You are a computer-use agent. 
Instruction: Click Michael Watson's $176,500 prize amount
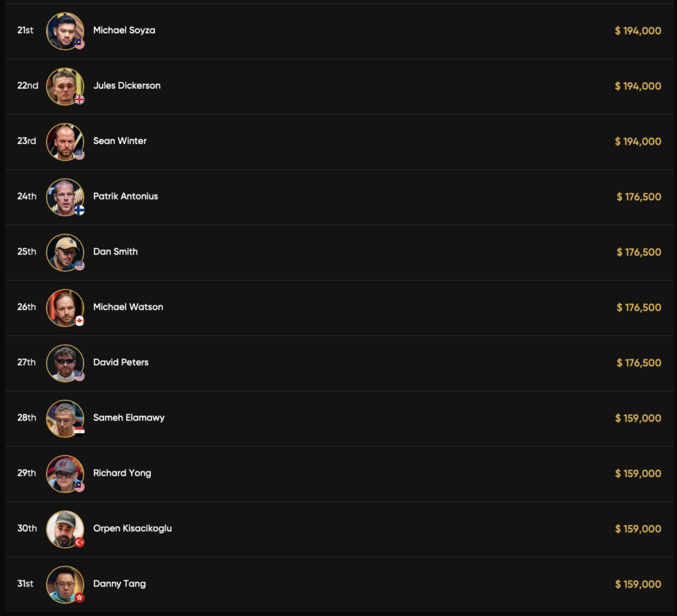639,307
